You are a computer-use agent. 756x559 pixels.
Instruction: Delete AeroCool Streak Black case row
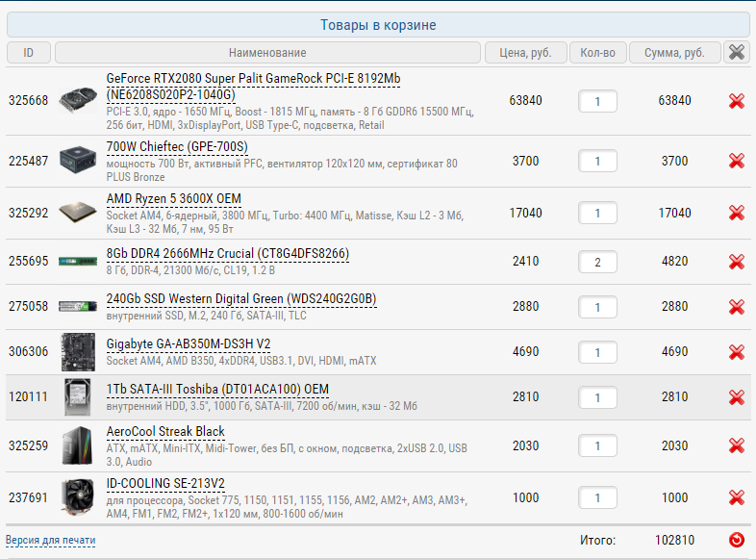point(736,445)
